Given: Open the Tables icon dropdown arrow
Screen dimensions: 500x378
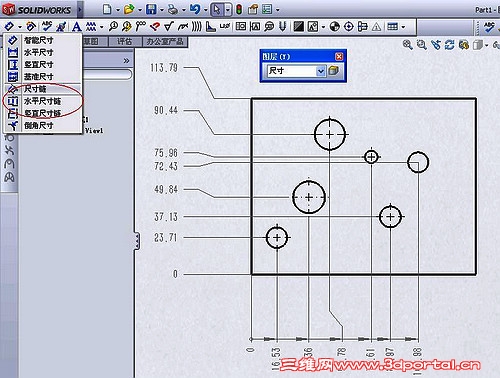Looking at the screenshot, I should pyautogui.click(x=403, y=27).
